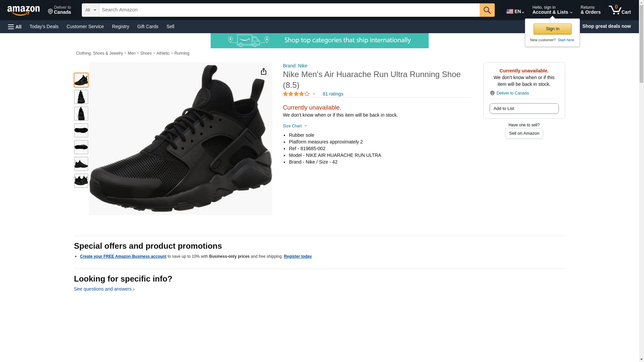Image resolution: width=644 pixels, height=362 pixels.
Task: Expand the search category All dropdown
Action: click(91, 10)
